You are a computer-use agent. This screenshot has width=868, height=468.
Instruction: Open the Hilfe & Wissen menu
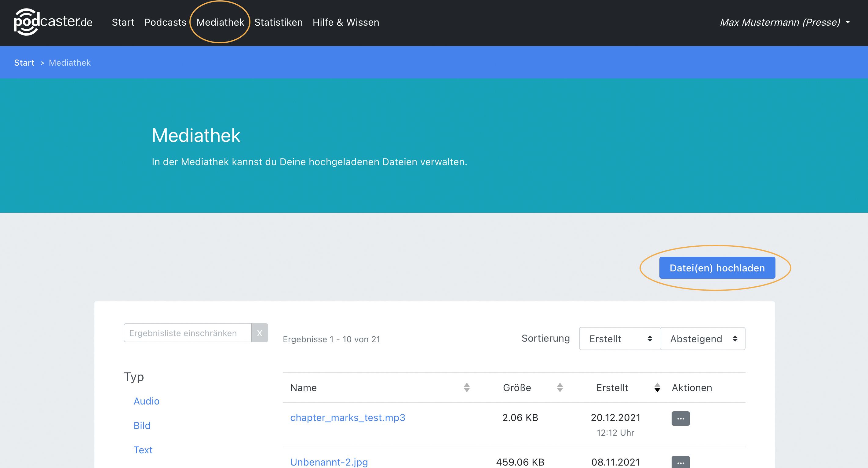click(346, 22)
